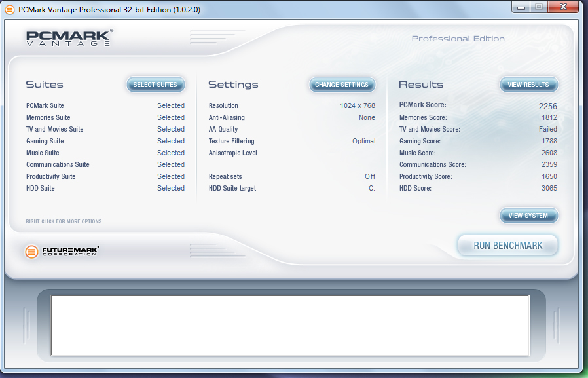Click the Productivity Suite label
This screenshot has width=588, height=378.
tap(51, 177)
